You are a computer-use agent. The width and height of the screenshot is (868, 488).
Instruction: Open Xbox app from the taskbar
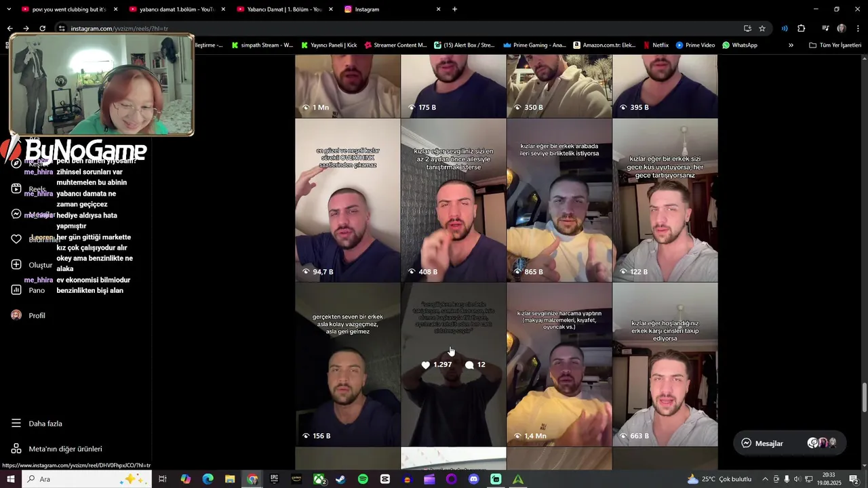click(x=319, y=479)
